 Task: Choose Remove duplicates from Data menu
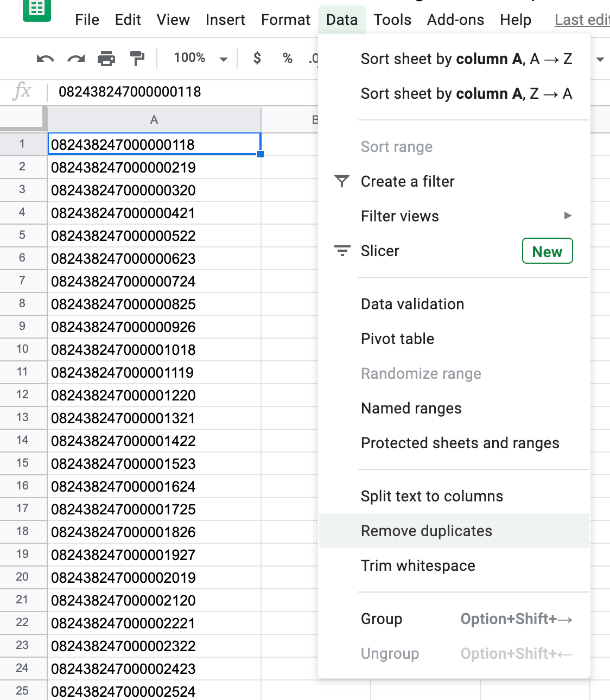coord(427,531)
